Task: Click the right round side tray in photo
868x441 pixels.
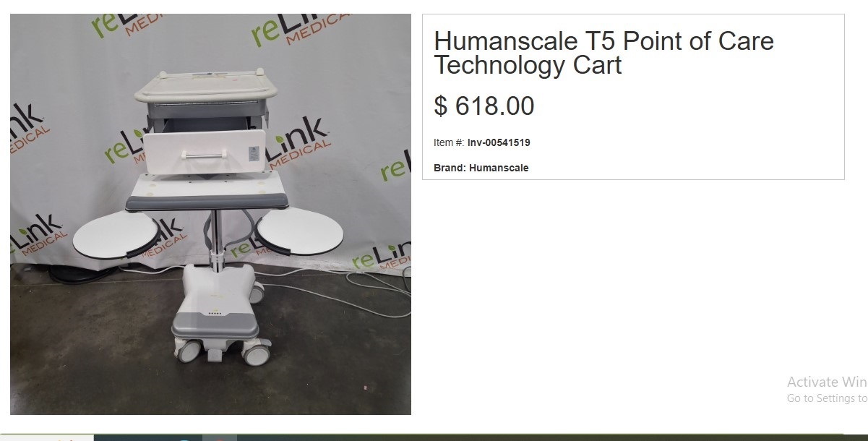Action: [x=298, y=231]
